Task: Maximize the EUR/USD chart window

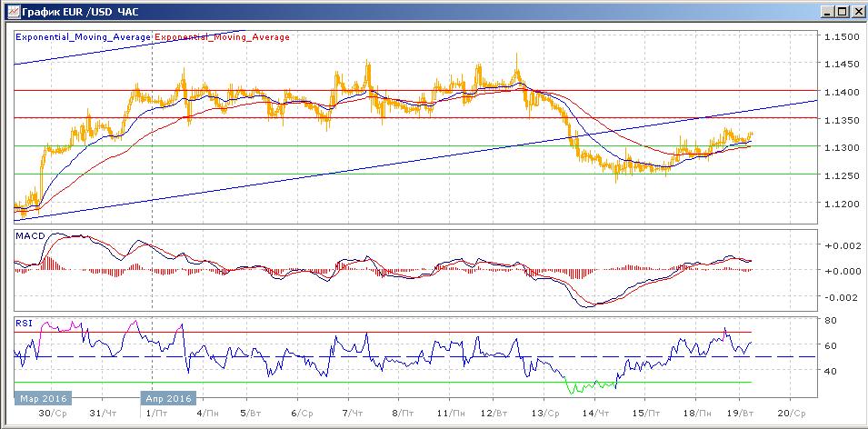Action: pyautogui.click(x=842, y=11)
